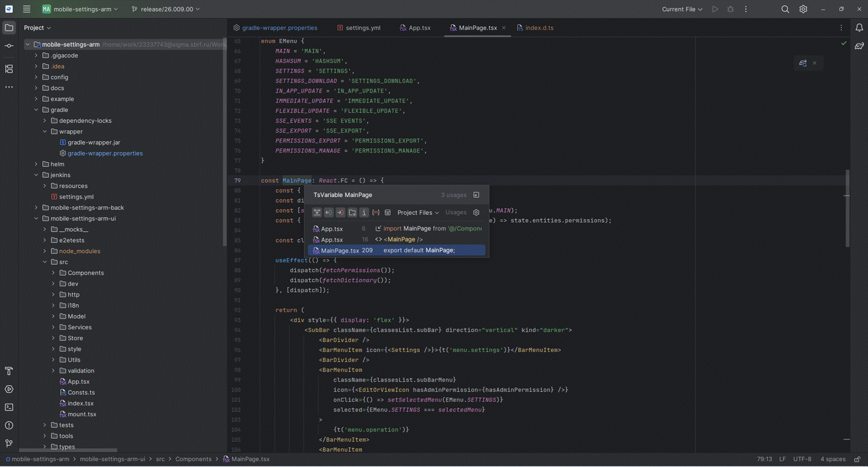Click the Search Everywhere magnifier icon
868x467 pixels.
(785, 9)
